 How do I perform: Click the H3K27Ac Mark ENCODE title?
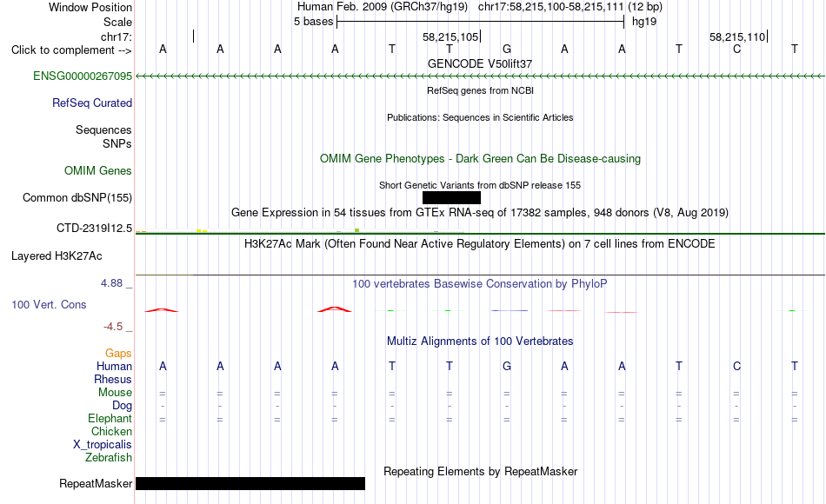click(x=480, y=244)
